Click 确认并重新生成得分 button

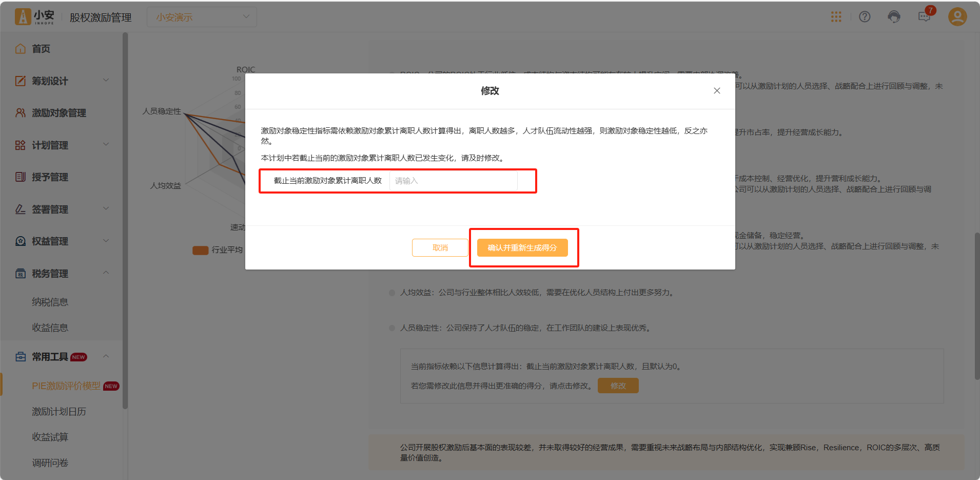(x=522, y=247)
